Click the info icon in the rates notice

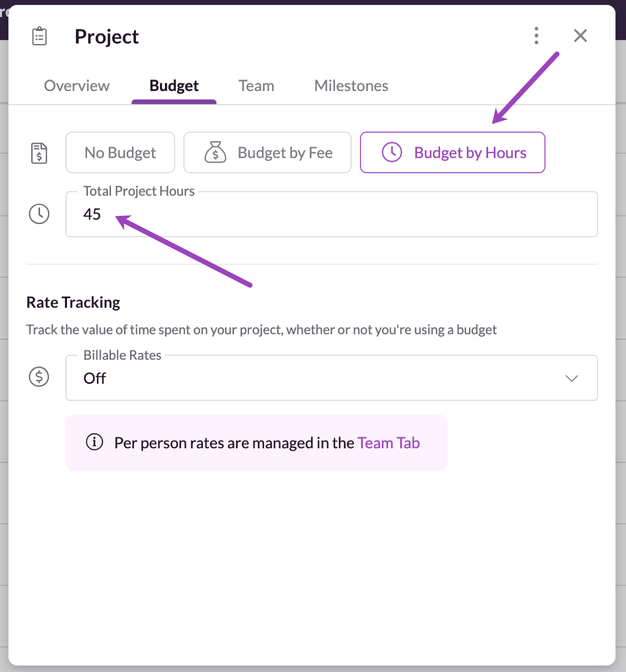(x=94, y=442)
